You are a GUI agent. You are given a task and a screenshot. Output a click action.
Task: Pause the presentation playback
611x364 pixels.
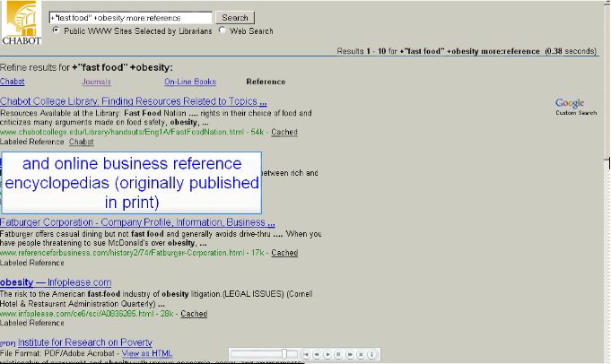pos(338,354)
